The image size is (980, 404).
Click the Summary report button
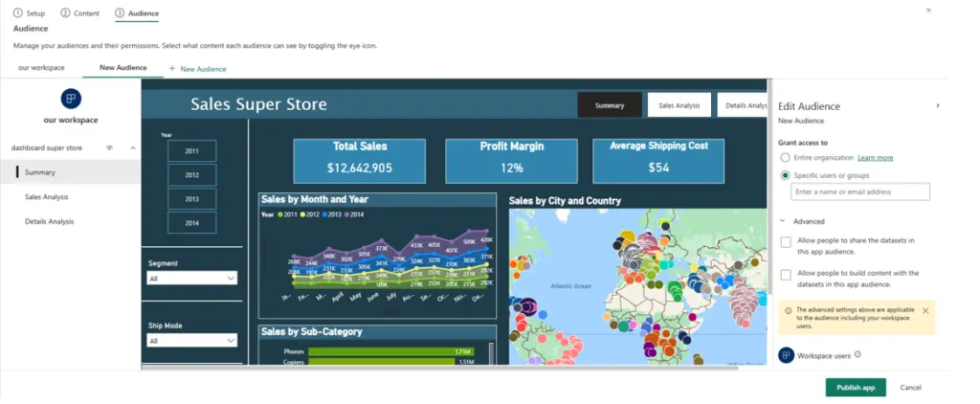[610, 105]
